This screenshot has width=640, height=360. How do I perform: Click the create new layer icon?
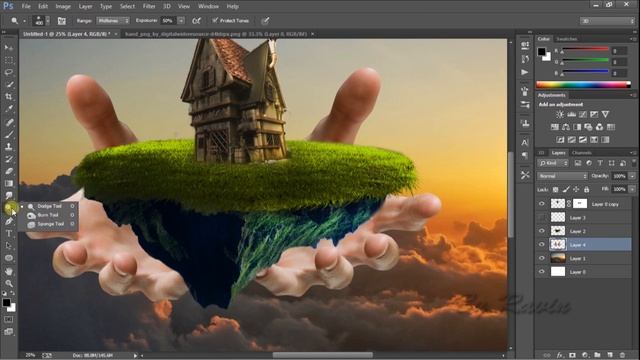[610, 355]
